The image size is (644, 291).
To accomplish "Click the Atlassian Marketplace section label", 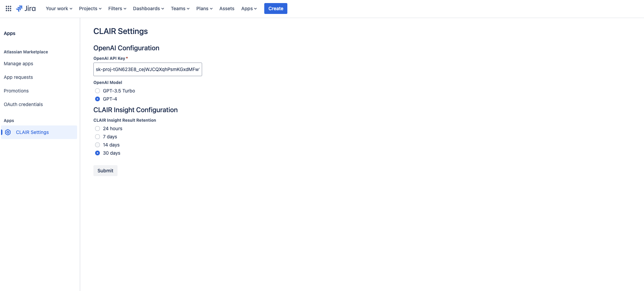I will [x=26, y=52].
